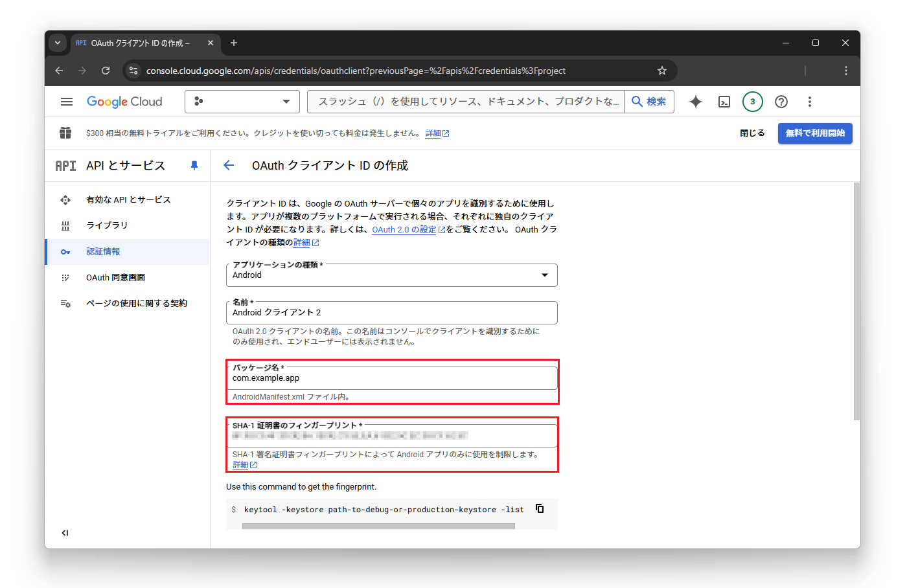
Task: Expand アプリケーションの種類 dropdown showing Android
Action: point(392,275)
